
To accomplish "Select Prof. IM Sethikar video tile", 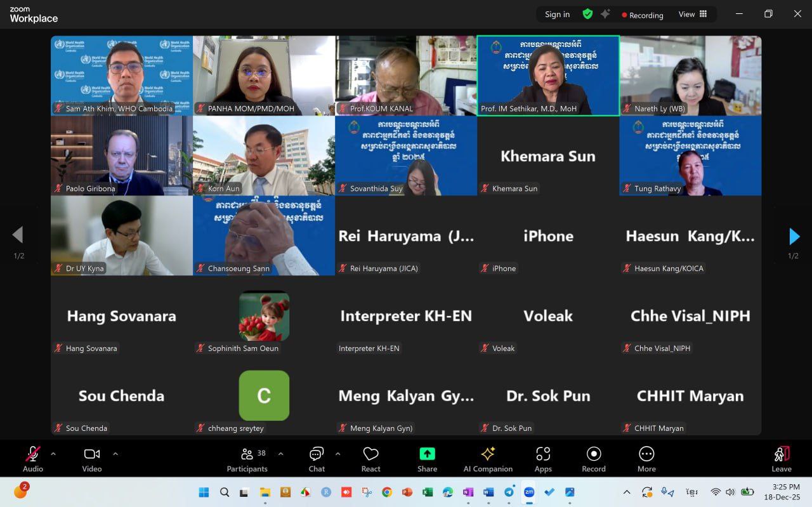I will (x=548, y=75).
